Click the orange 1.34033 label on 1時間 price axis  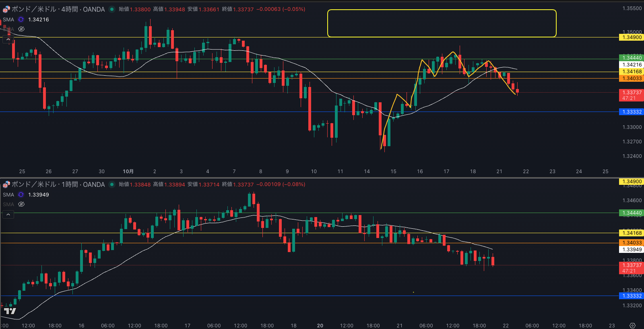click(632, 243)
